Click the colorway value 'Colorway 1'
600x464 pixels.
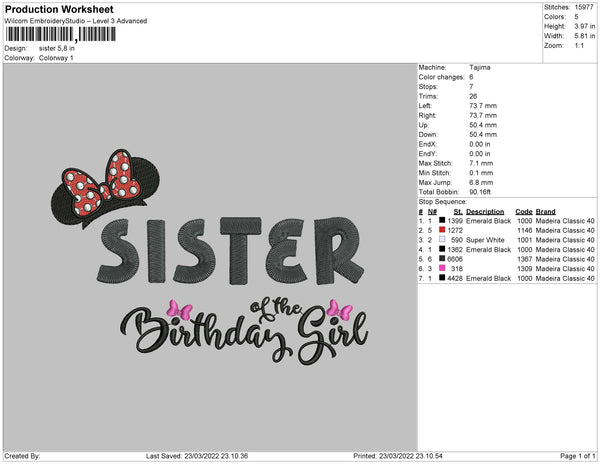coord(56,58)
